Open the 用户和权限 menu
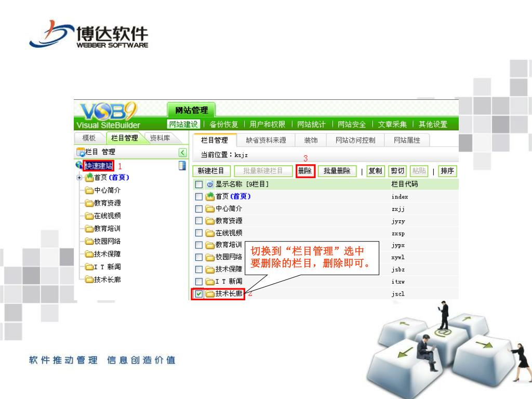This screenshot has height=399, width=532. (268, 124)
